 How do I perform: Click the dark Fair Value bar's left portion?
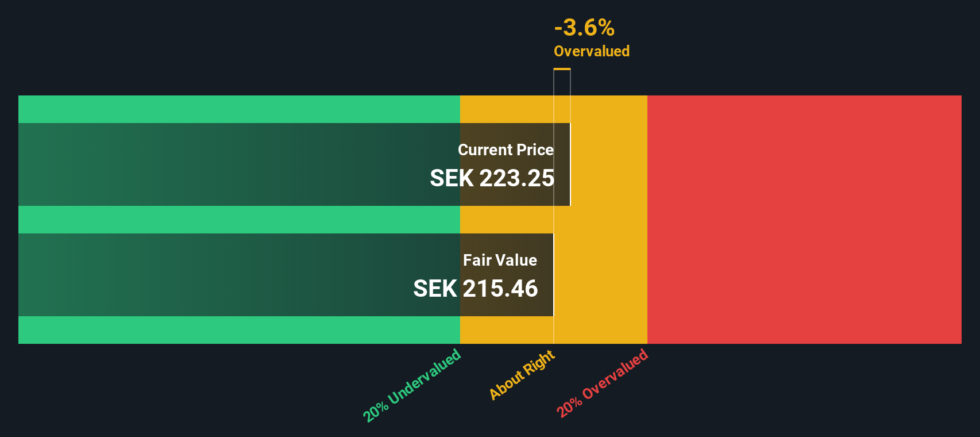(x=172, y=275)
